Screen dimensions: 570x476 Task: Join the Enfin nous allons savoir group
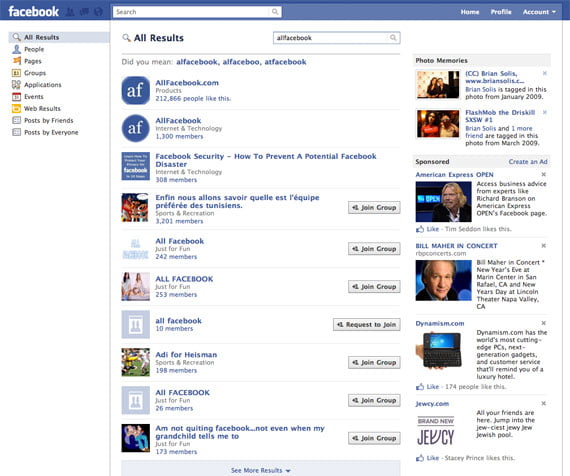point(374,208)
